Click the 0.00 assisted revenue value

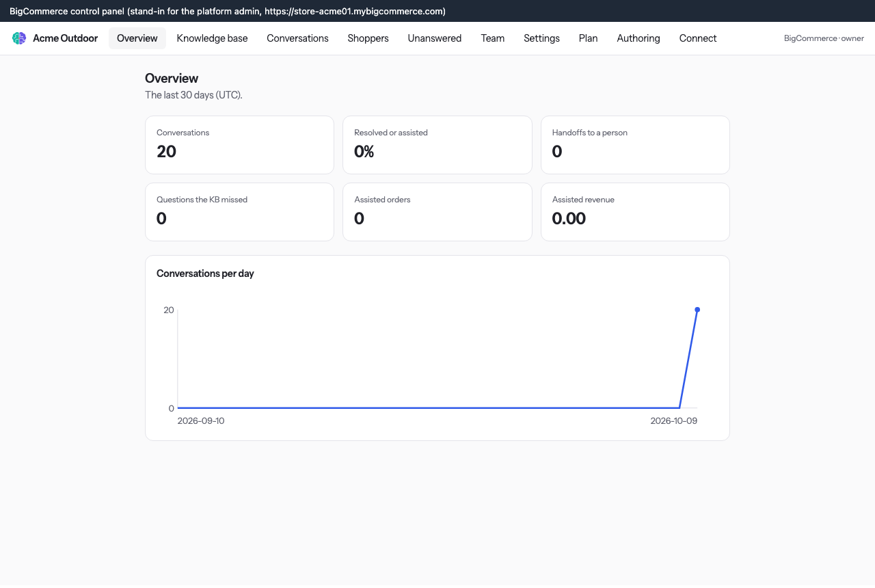569,219
